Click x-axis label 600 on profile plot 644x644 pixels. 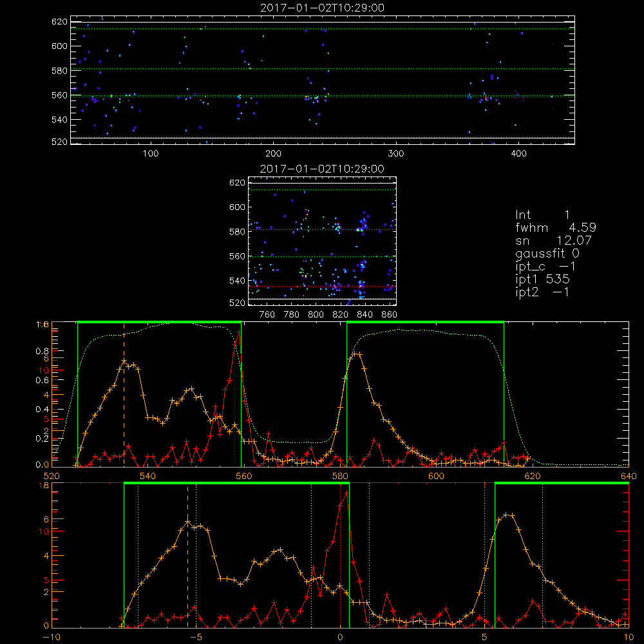[x=436, y=476]
